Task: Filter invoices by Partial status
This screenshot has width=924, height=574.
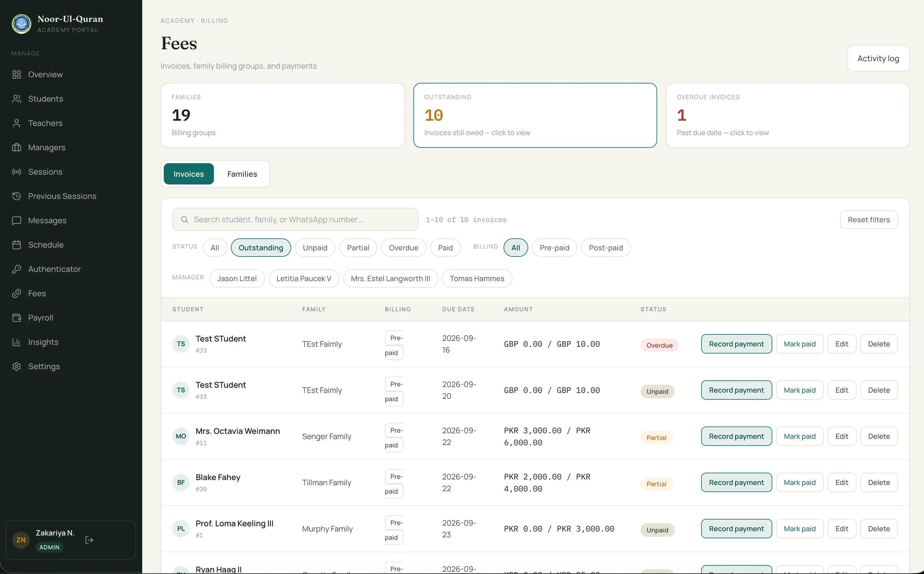Action: (358, 248)
